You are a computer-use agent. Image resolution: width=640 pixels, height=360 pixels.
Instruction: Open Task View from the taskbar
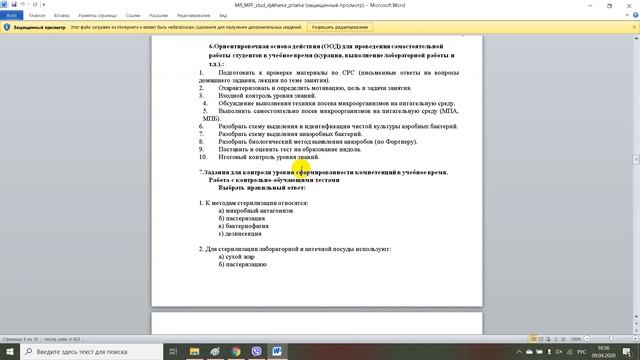tap(173, 351)
